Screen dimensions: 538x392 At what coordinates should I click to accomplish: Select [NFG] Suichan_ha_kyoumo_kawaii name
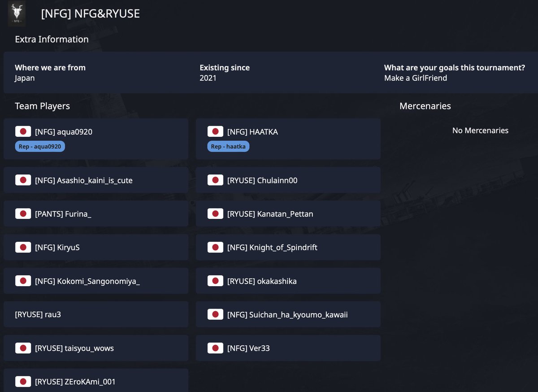coord(287,314)
